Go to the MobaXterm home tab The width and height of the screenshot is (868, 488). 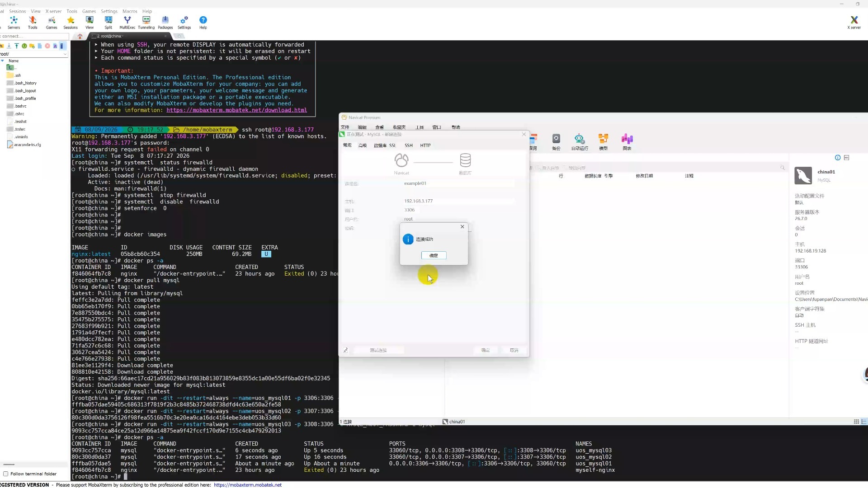pyautogui.click(x=80, y=36)
